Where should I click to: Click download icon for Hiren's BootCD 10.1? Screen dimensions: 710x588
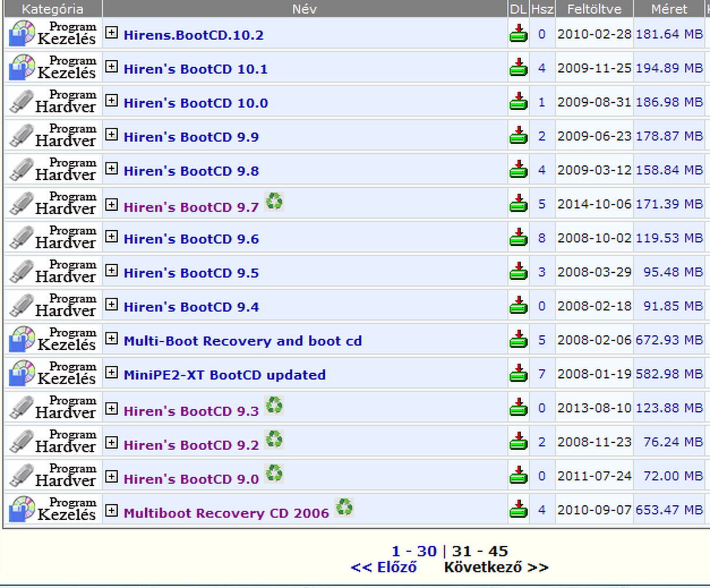point(518,67)
